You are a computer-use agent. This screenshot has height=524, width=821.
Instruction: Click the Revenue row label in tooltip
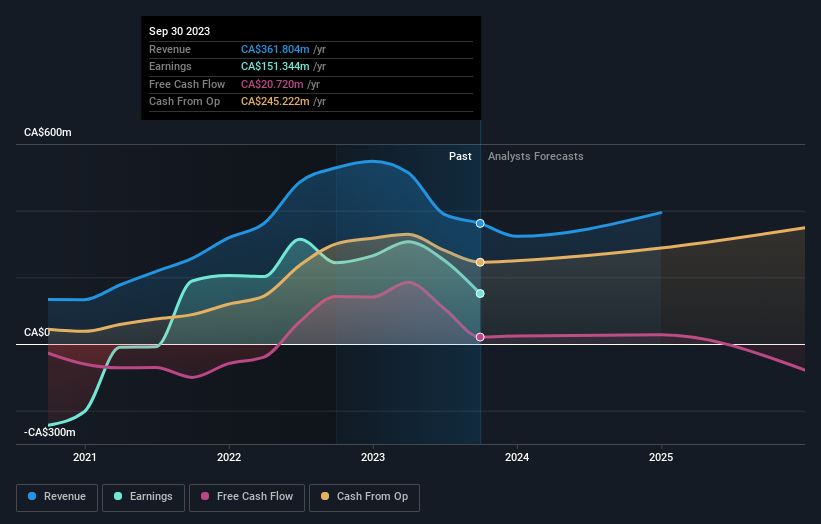170,49
